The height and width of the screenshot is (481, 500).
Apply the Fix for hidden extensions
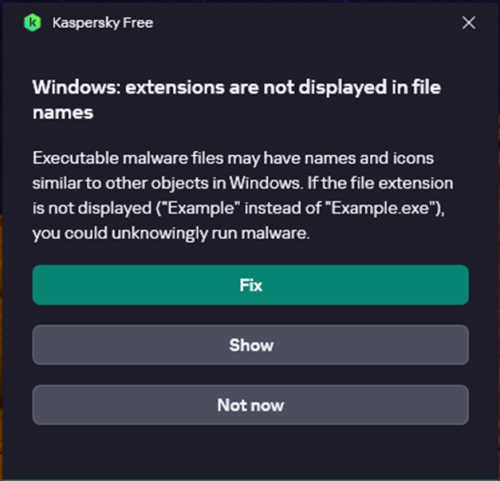(250, 285)
